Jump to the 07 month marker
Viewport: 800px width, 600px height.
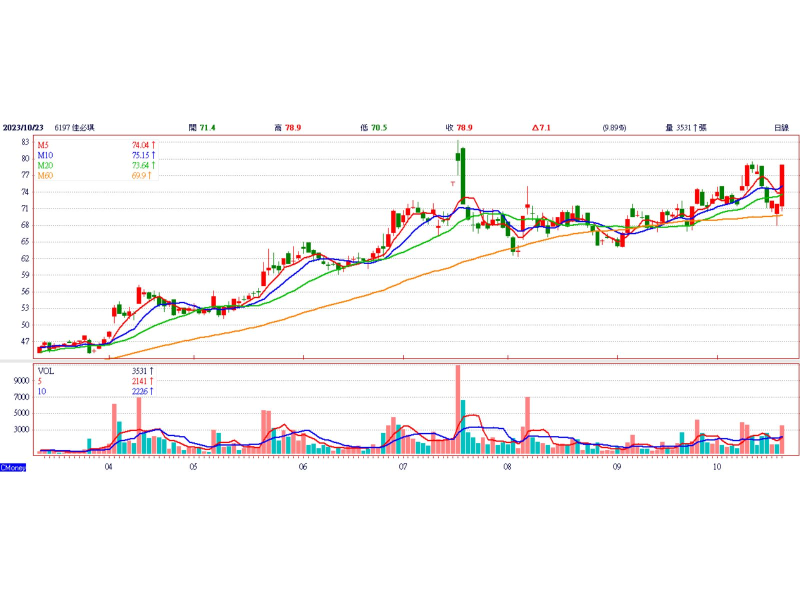point(402,467)
